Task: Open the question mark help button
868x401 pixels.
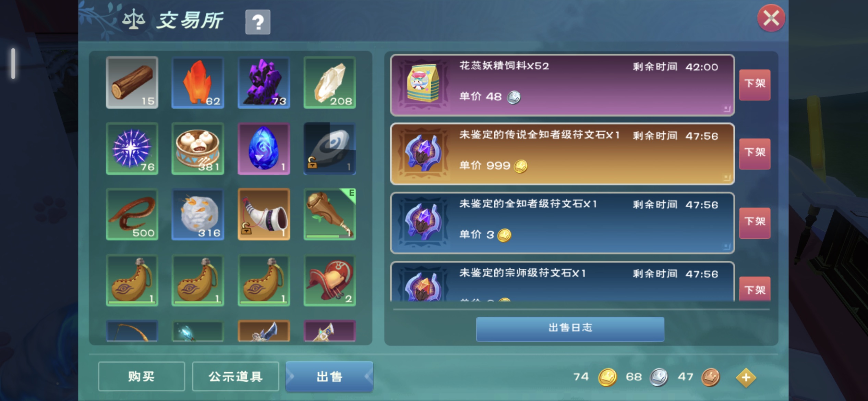Action: (258, 22)
